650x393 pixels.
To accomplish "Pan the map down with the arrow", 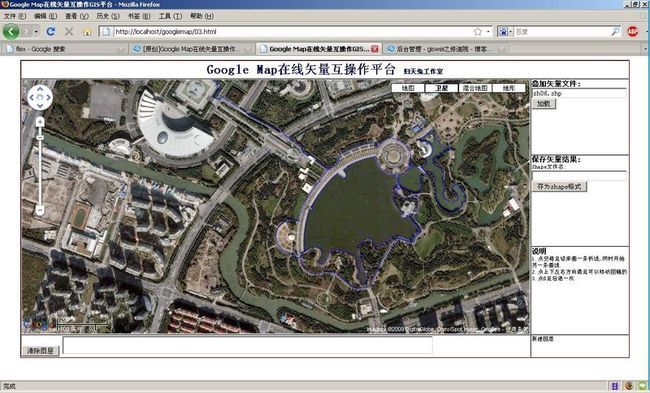I will click(40, 106).
